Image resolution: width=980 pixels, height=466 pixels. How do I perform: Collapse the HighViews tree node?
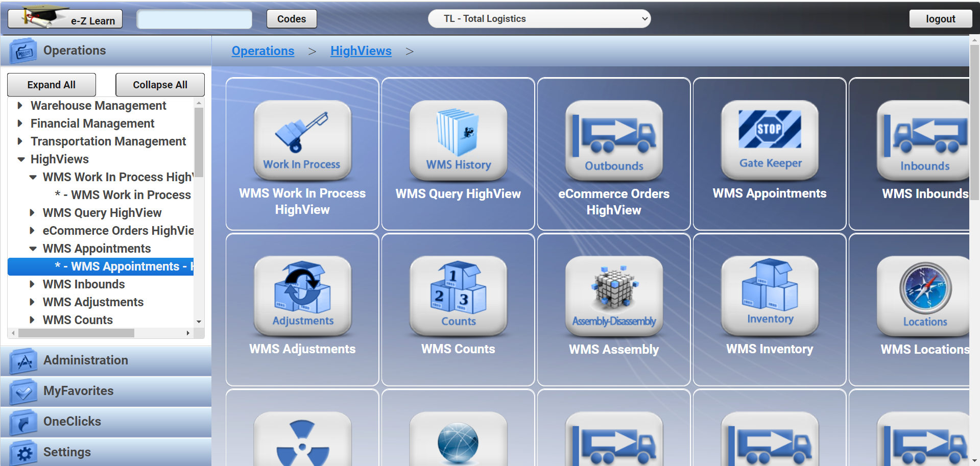tap(20, 159)
